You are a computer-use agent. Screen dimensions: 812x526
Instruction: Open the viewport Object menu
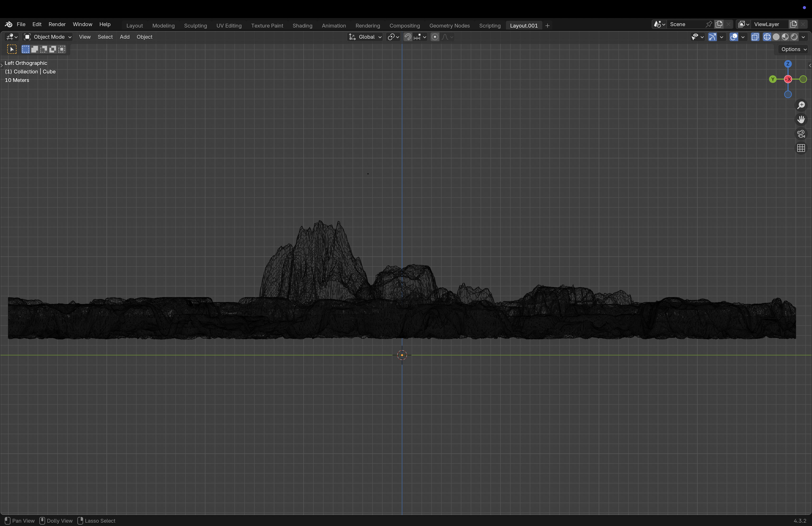coord(144,37)
